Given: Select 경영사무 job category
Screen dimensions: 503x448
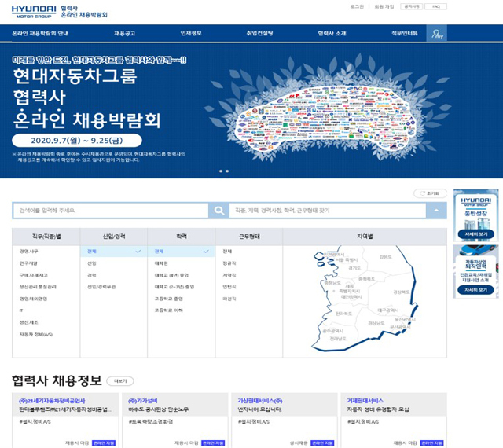Looking at the screenshot, I should coord(28,252).
